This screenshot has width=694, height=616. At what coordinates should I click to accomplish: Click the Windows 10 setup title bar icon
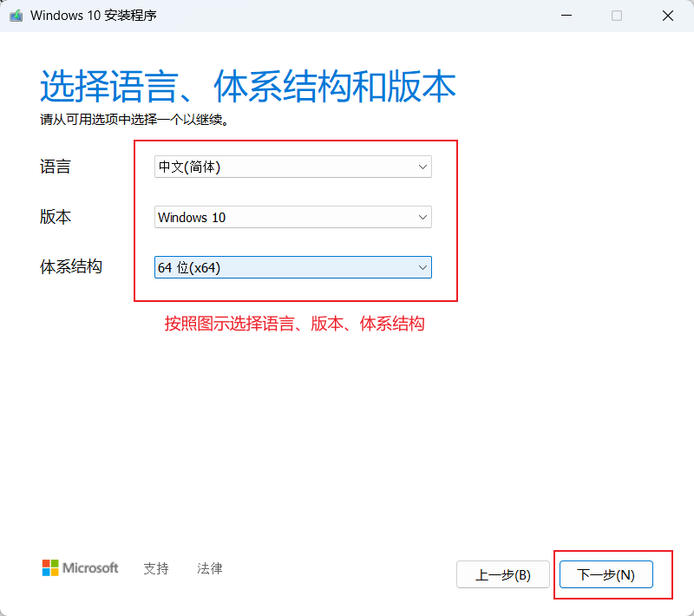[16, 16]
